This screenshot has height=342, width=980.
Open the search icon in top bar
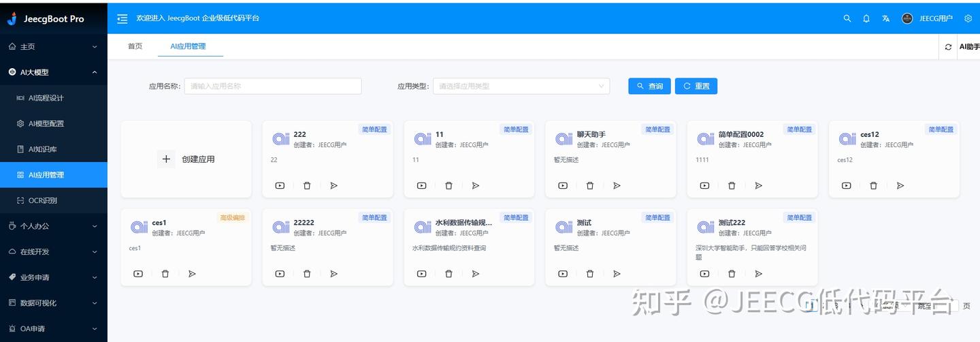coord(847,18)
